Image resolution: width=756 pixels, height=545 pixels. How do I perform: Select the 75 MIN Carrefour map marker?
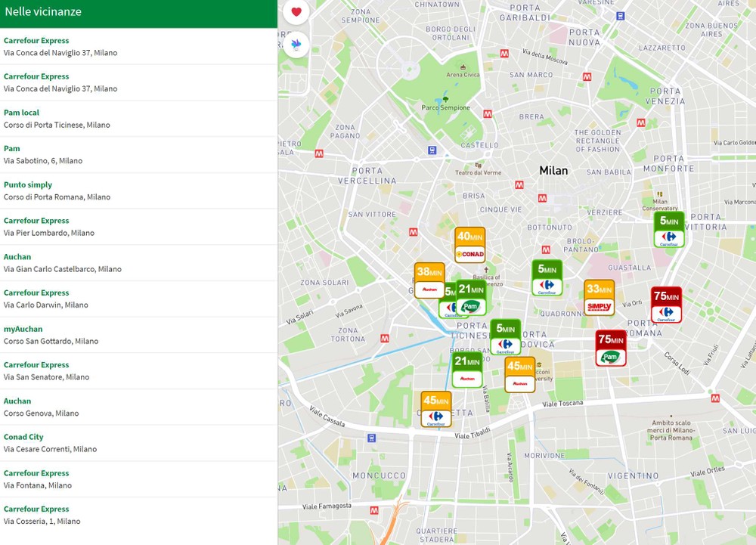click(666, 305)
